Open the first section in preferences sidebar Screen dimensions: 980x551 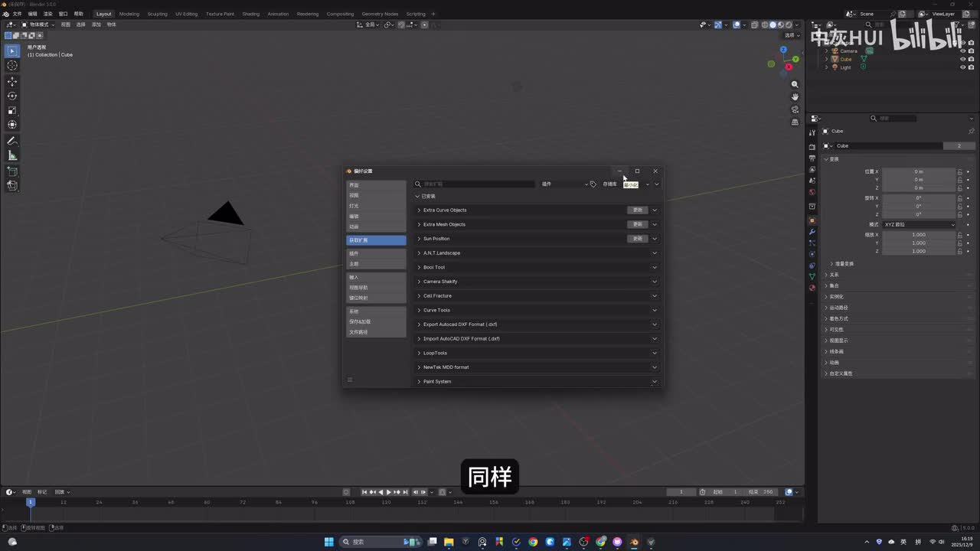point(376,185)
